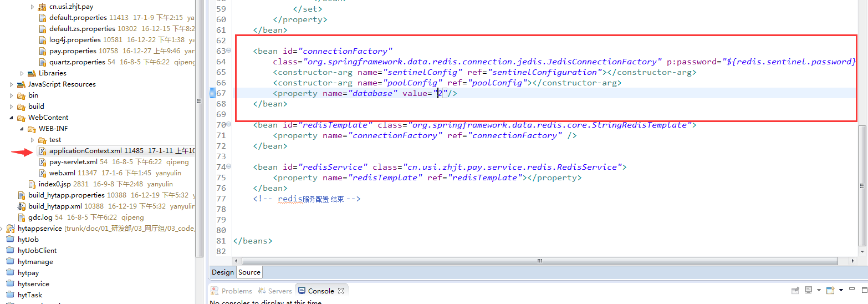Click the Libraries node icon
Screen dimensions: 868x304
click(x=32, y=73)
